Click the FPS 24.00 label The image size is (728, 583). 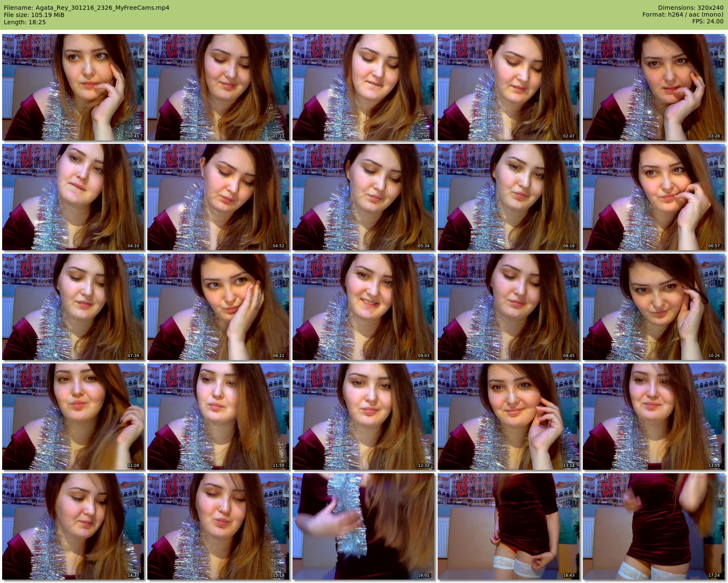[x=708, y=21]
